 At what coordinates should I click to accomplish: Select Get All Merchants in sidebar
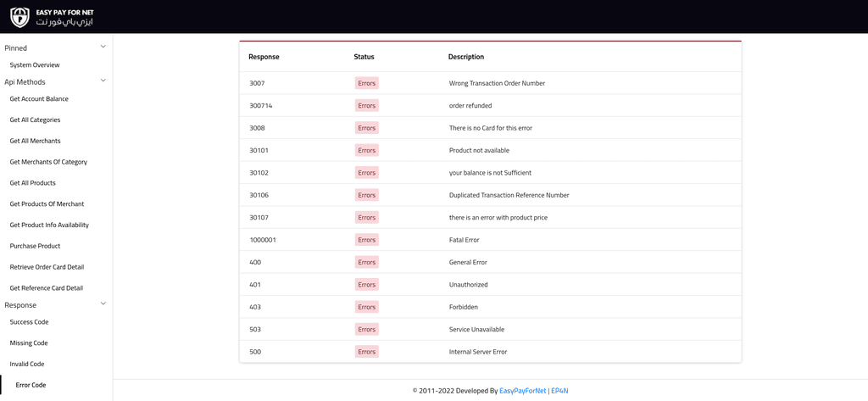(36, 141)
